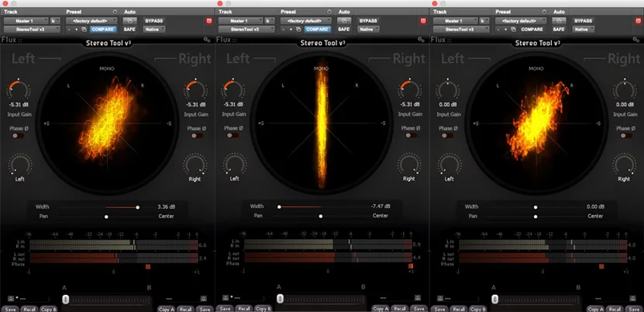Click preset settings copy icon in middle window
Viewport: 644px width, 312px height.
298,29
